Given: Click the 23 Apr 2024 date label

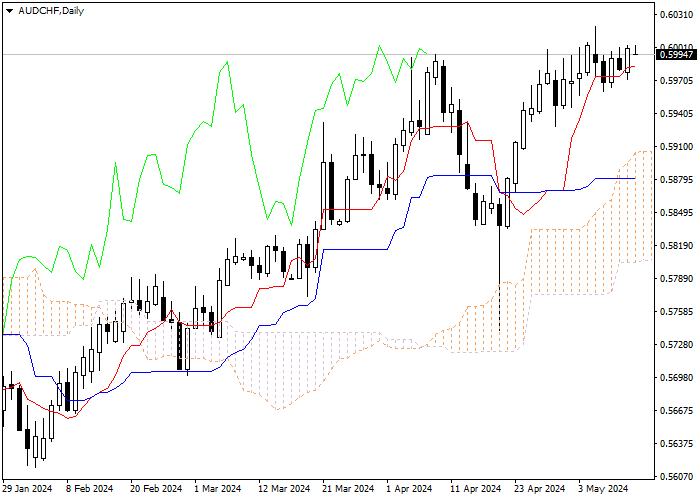Looking at the screenshot, I should click(540, 489).
